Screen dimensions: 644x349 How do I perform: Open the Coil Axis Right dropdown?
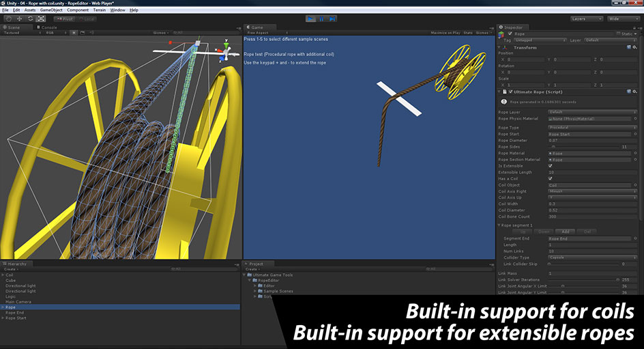pos(593,191)
